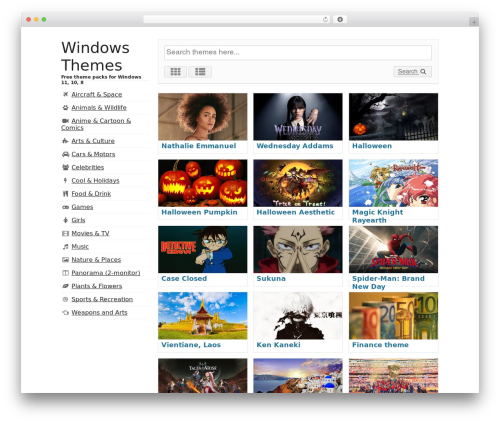Open the Case Closed theme thumbnail
Image resolution: width=500 pixels, height=423 pixels.
[x=203, y=249]
